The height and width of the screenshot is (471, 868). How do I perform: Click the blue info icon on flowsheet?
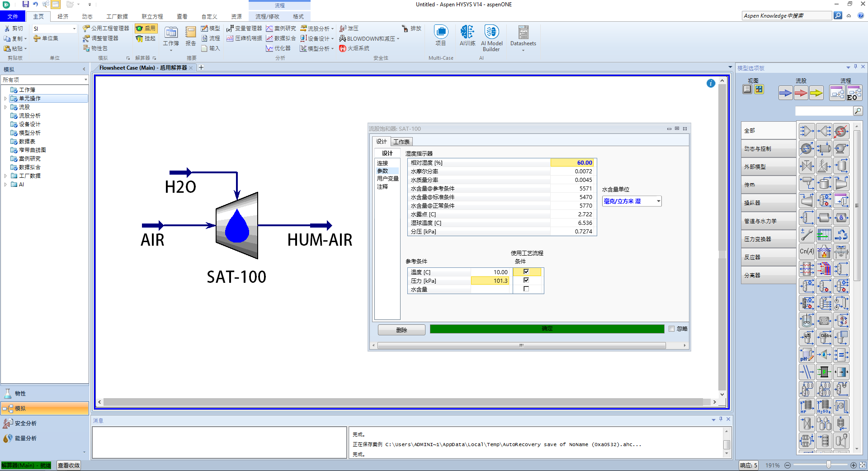711,83
